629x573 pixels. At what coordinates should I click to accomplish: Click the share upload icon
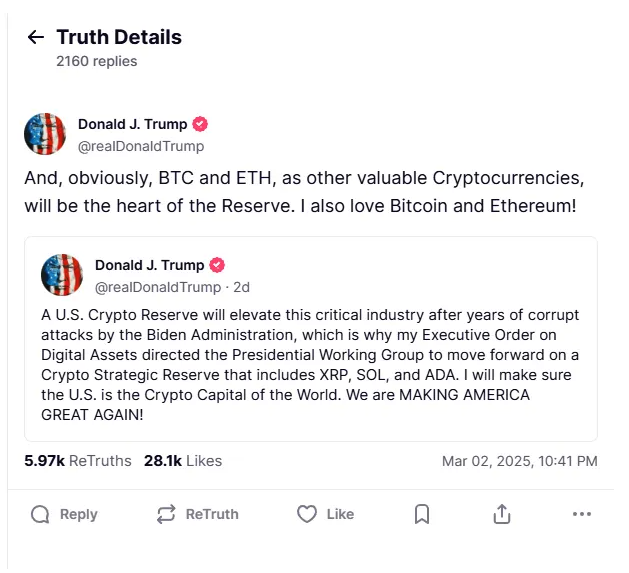(502, 514)
